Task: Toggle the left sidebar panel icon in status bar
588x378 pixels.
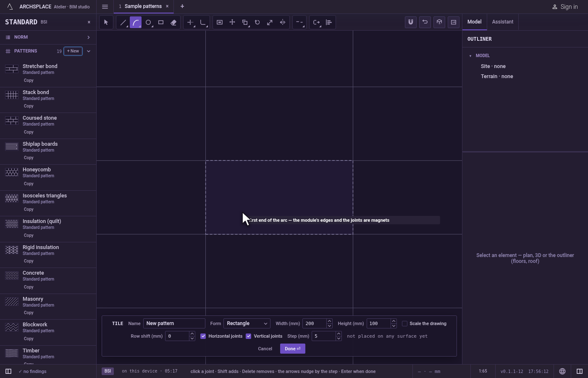Action: 8,371
